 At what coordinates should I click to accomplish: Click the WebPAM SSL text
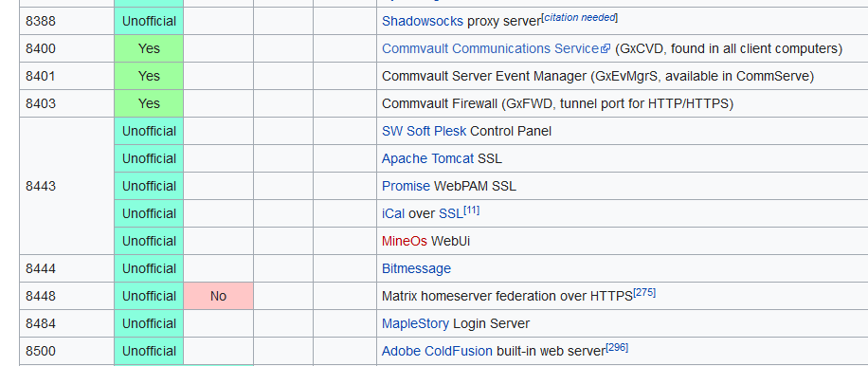coord(475,186)
